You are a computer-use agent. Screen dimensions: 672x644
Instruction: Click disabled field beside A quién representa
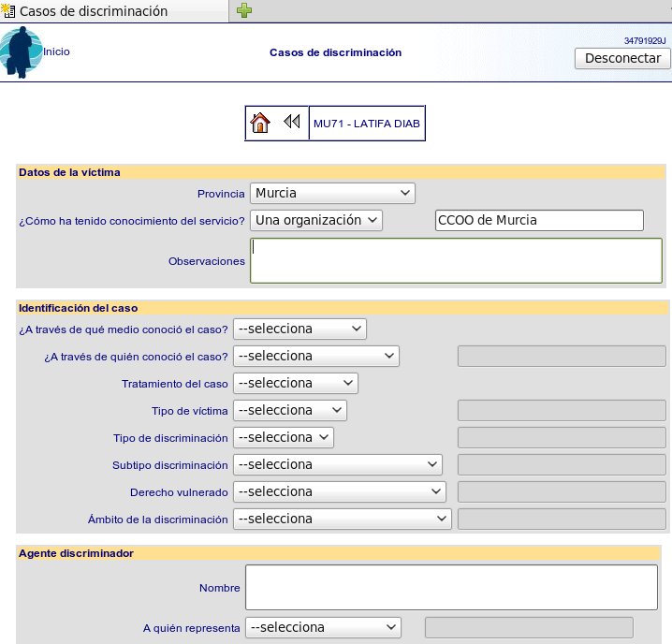click(x=529, y=627)
